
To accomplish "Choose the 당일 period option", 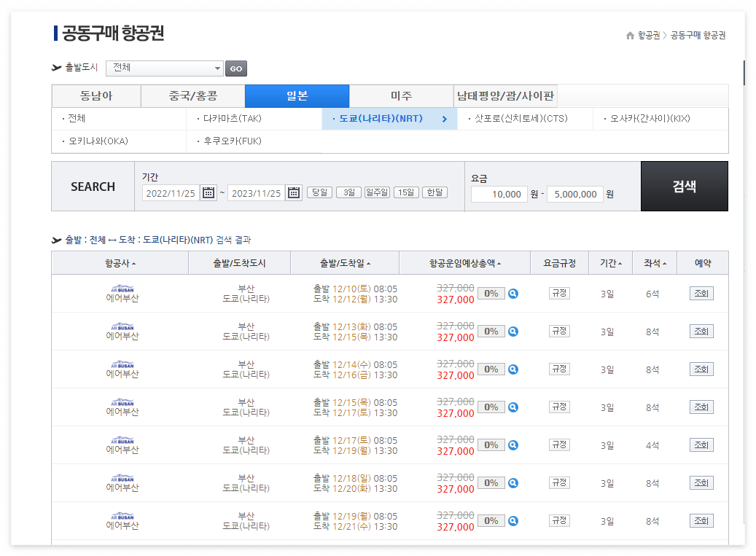I will click(x=319, y=192).
